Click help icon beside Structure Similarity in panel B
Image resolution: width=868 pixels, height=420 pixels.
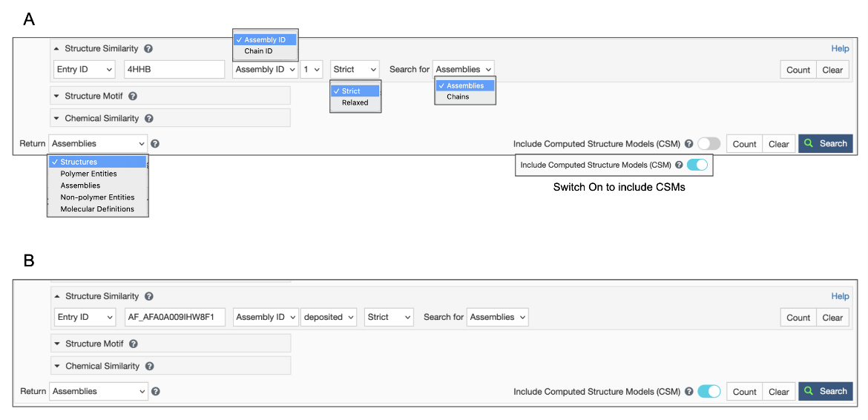(x=149, y=297)
